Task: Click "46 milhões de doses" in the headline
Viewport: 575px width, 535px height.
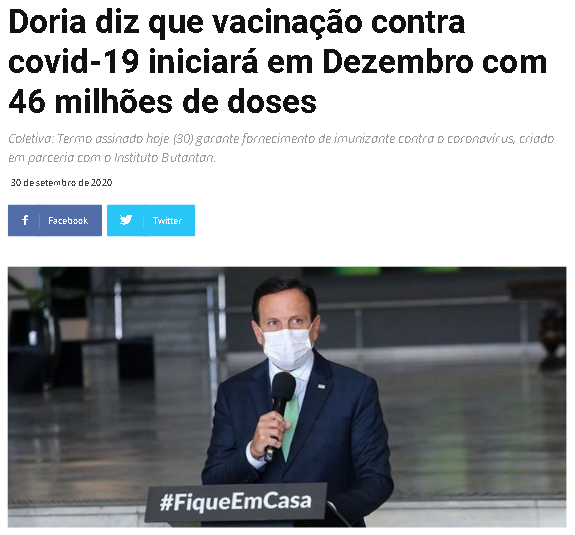Action: pos(162,102)
